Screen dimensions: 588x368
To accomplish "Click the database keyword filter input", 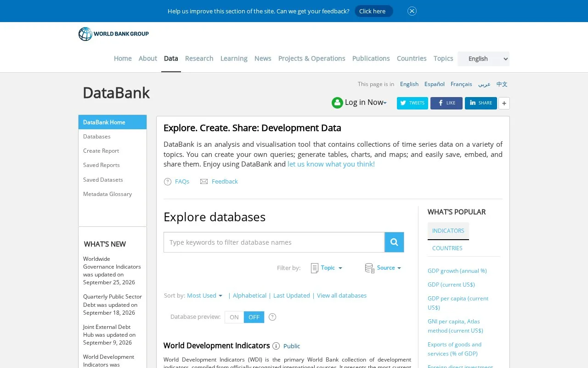I will [274, 242].
